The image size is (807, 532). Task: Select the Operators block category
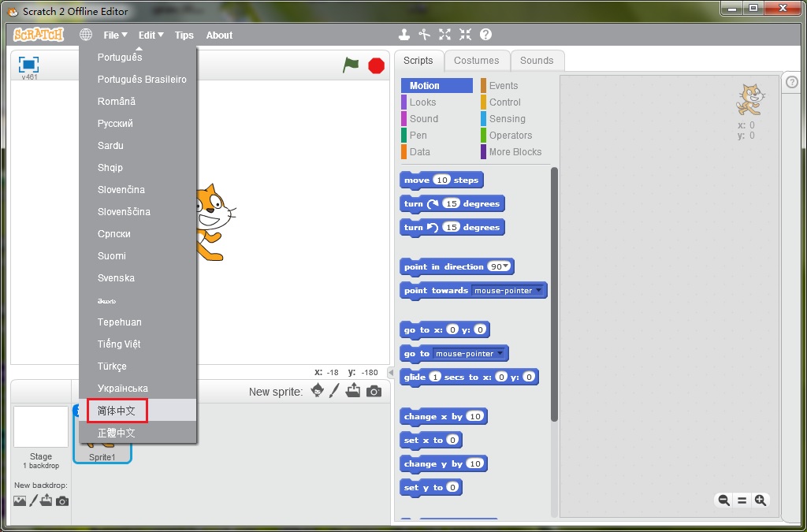click(x=515, y=136)
